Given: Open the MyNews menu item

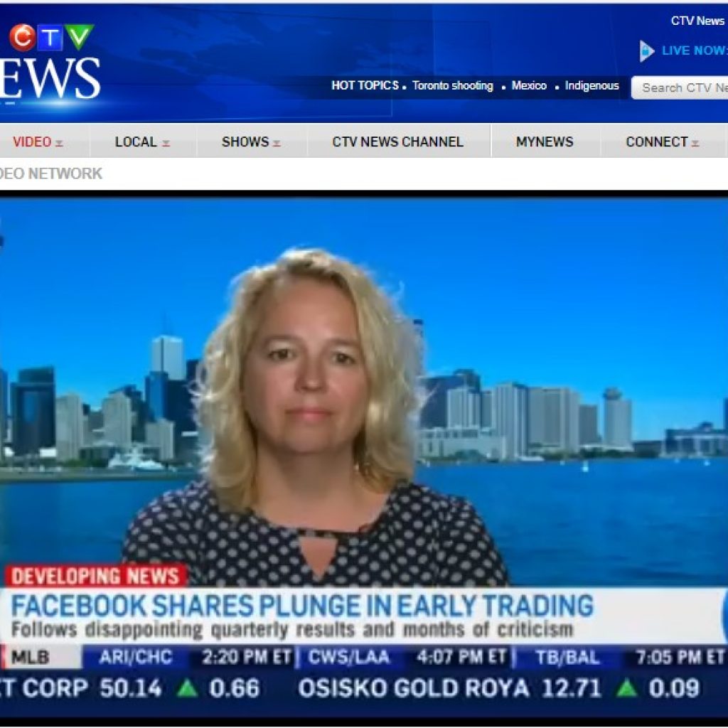Looking at the screenshot, I should click(x=545, y=141).
